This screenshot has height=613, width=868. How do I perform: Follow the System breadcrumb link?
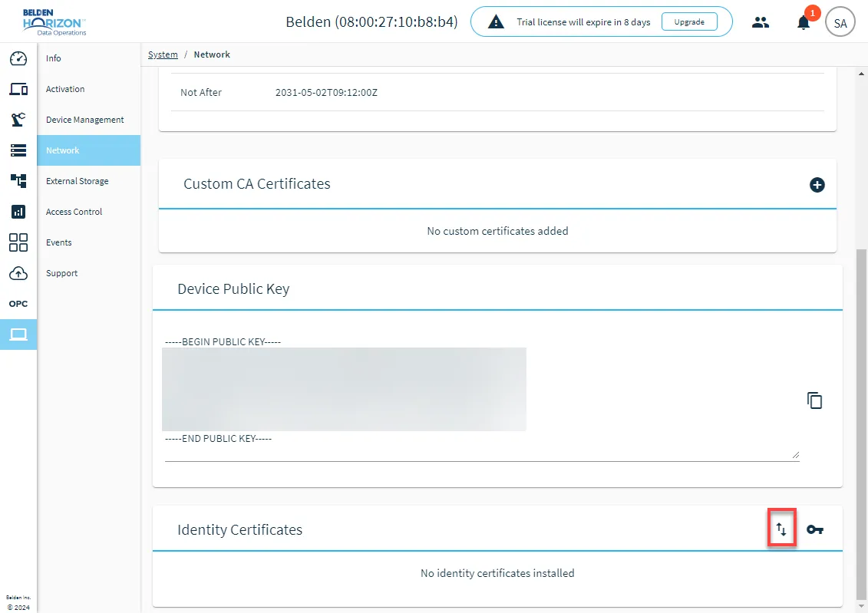[x=163, y=54]
